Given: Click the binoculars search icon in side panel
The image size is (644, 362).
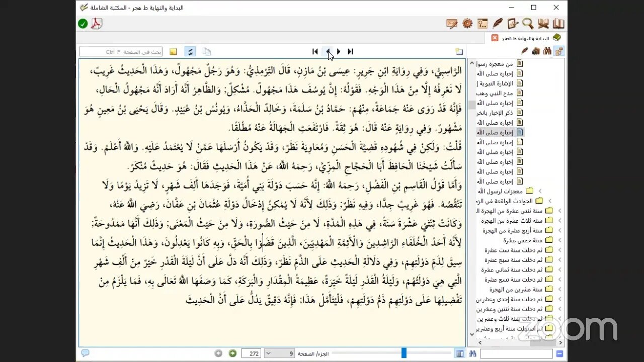Looking at the screenshot, I should click(x=547, y=51).
